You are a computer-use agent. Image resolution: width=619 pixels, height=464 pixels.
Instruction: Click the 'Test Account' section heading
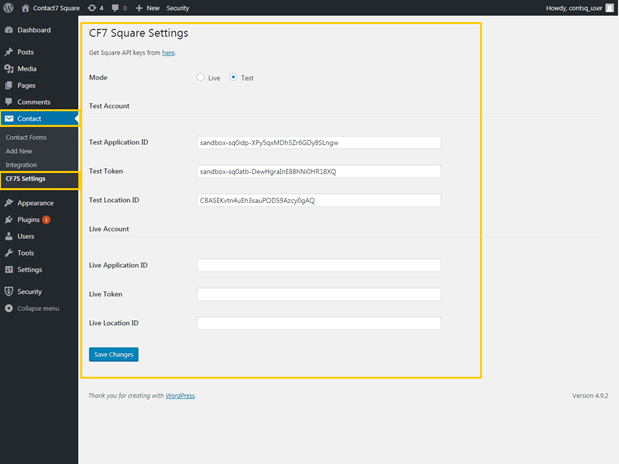pos(109,106)
